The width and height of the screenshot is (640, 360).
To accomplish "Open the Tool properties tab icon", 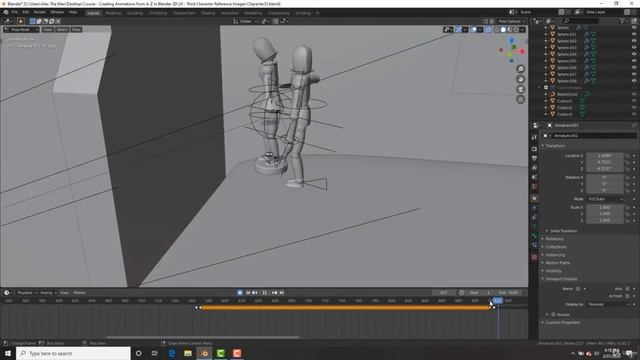I will click(x=534, y=138).
